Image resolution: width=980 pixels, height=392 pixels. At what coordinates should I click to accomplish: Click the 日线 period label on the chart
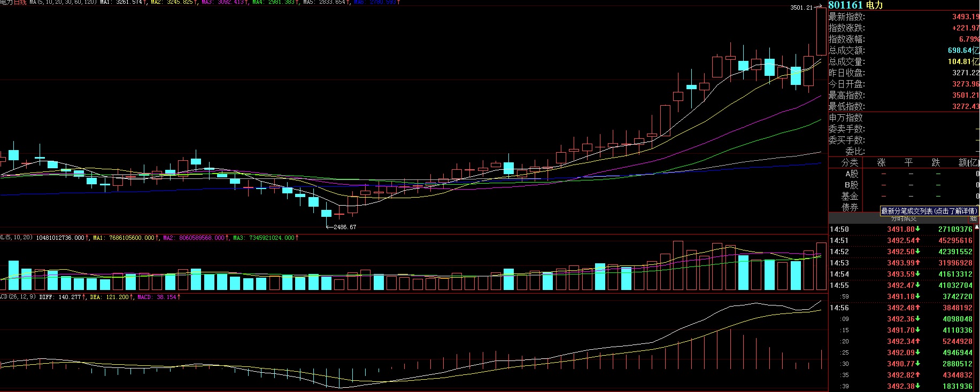tap(19, 3)
